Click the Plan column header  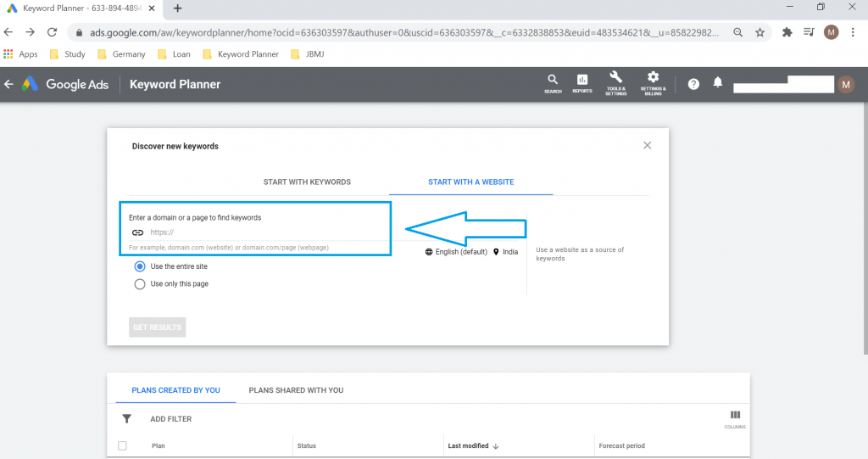(159, 445)
